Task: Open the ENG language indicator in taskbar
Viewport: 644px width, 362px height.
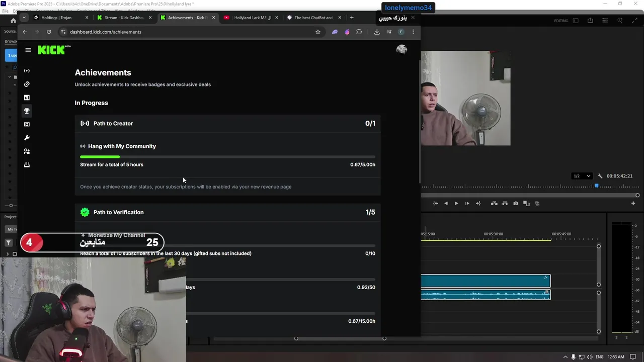Action: point(599,357)
